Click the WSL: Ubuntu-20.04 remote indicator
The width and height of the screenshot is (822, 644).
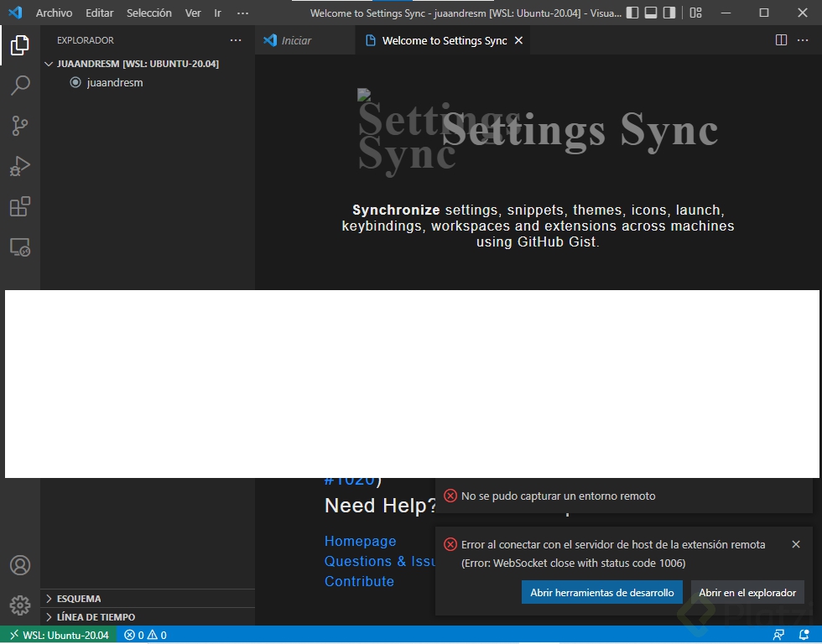click(x=58, y=635)
